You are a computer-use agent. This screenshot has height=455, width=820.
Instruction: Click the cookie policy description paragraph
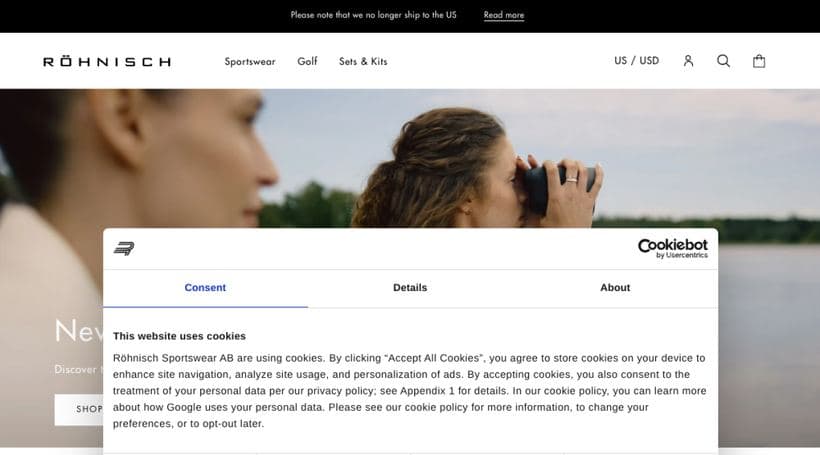409,391
